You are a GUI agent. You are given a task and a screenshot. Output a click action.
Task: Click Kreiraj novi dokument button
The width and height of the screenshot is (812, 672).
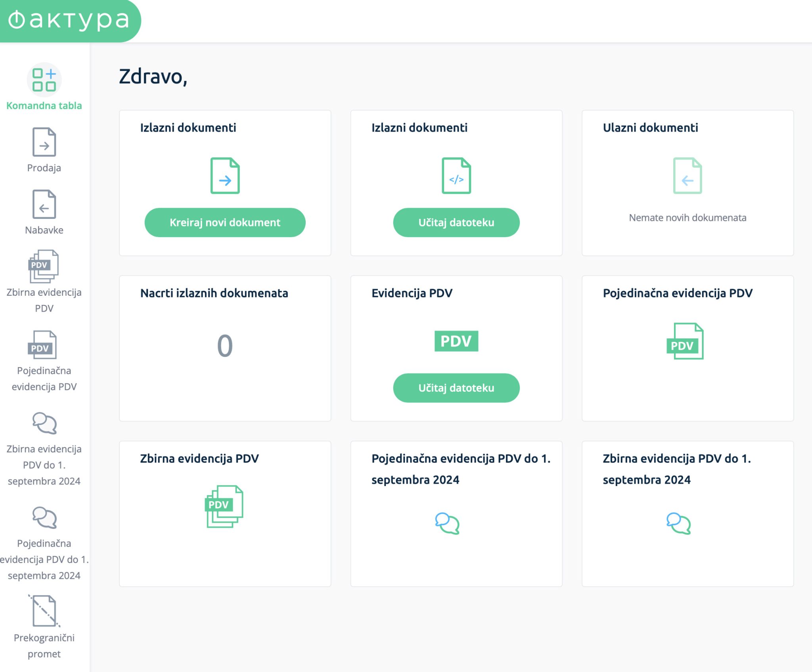click(x=225, y=222)
